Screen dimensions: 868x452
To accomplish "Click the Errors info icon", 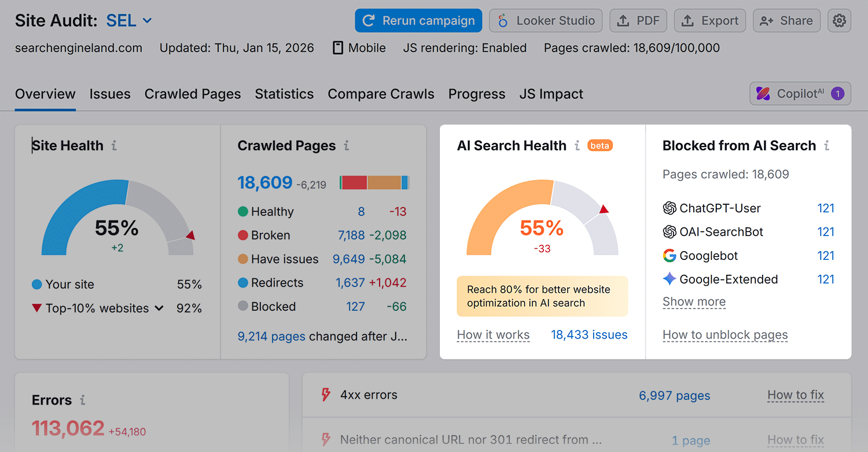I will tap(83, 400).
